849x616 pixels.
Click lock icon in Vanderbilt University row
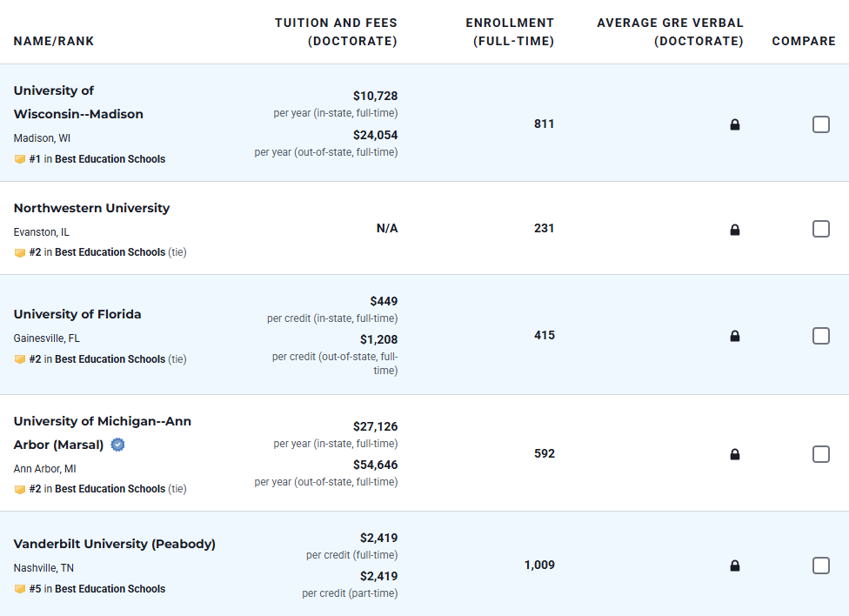[x=735, y=566]
